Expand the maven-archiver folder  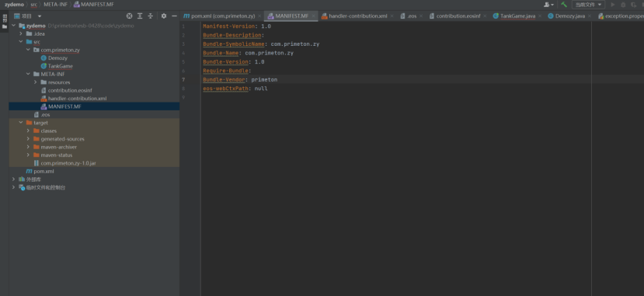tap(28, 147)
